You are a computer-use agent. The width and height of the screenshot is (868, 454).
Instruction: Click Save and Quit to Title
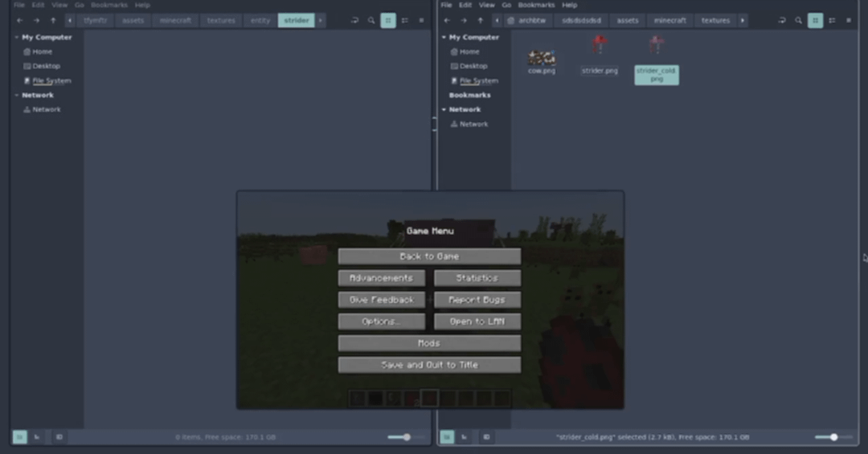click(429, 365)
